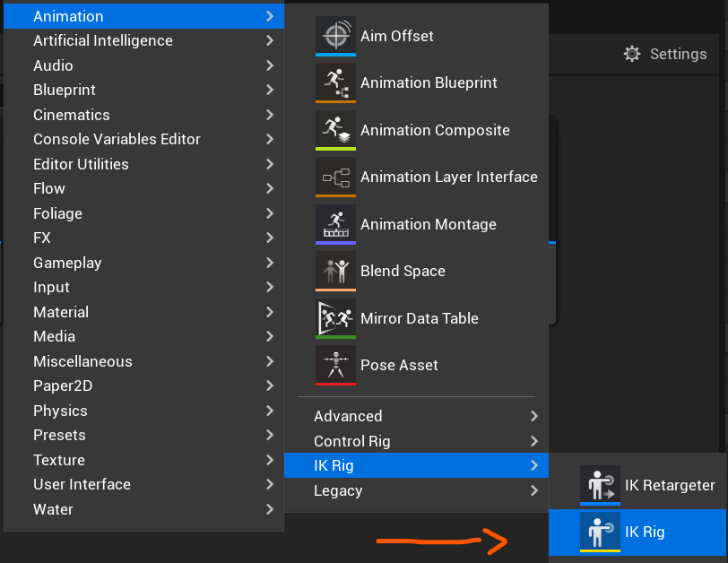Click the Animation Composite icon

[335, 130]
